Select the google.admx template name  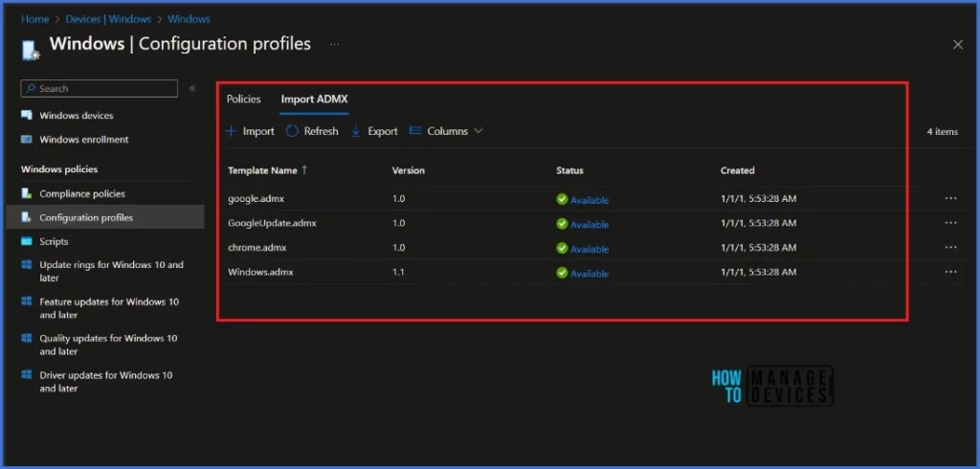(x=258, y=199)
